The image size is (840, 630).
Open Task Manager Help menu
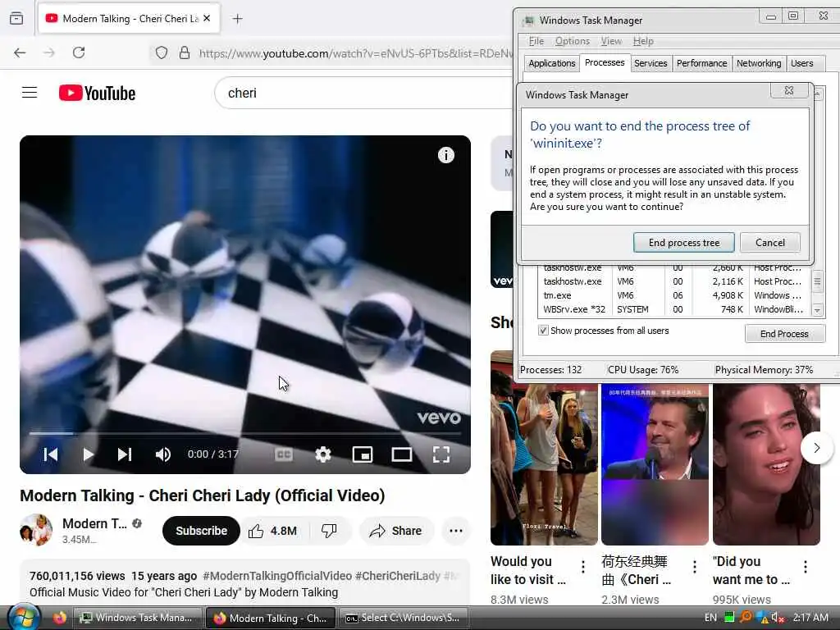[x=643, y=41]
